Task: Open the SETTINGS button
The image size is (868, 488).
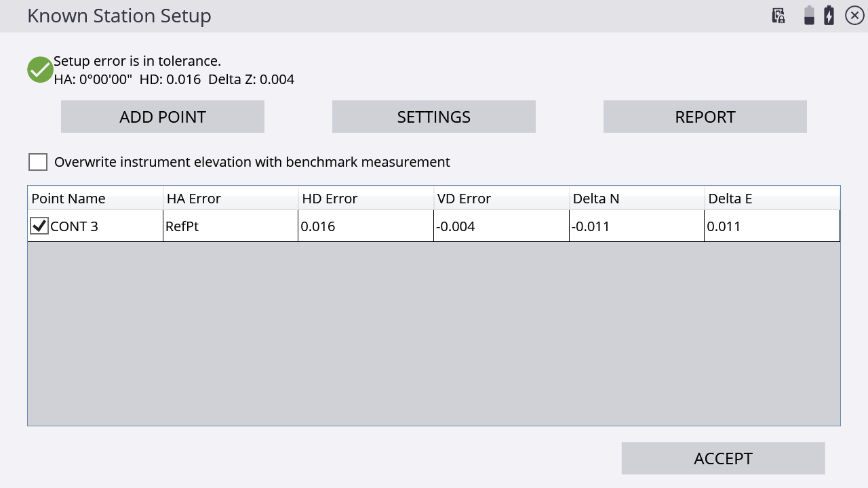Action: (x=434, y=117)
